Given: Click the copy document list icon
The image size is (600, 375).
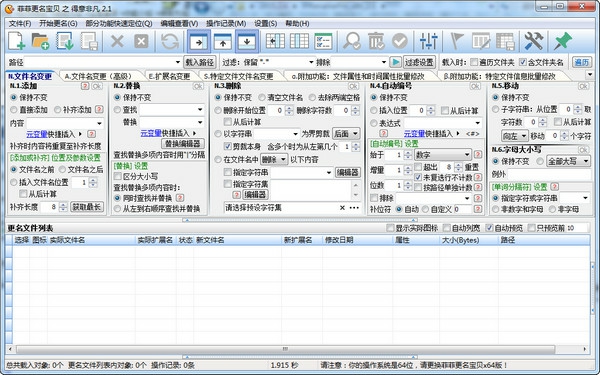Looking at the screenshot, I should [x=89, y=41].
